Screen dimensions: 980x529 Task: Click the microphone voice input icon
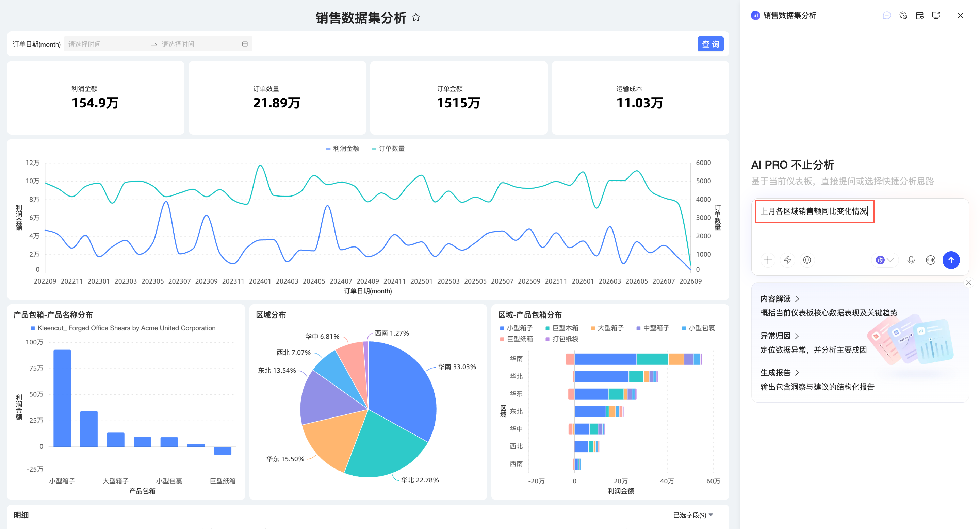(911, 260)
